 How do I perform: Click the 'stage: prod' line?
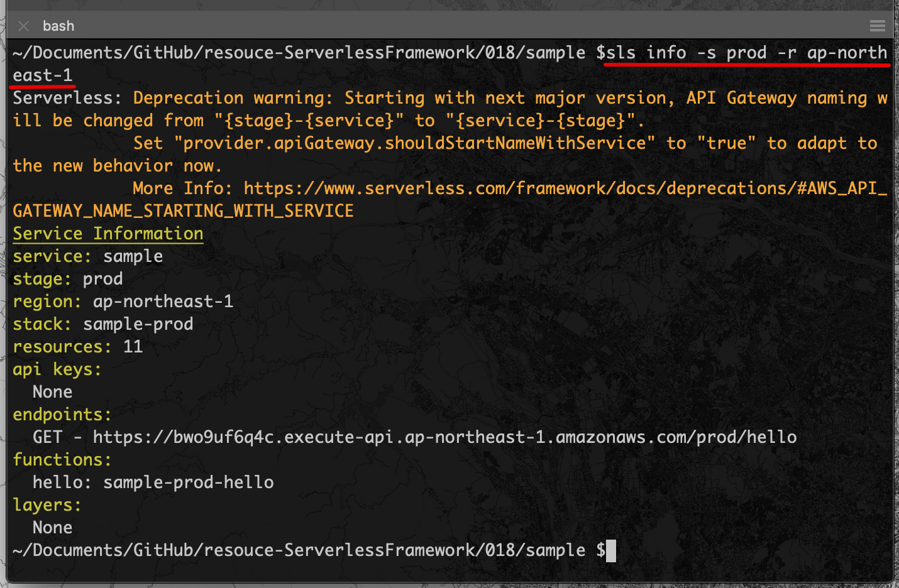pyautogui.click(x=68, y=279)
